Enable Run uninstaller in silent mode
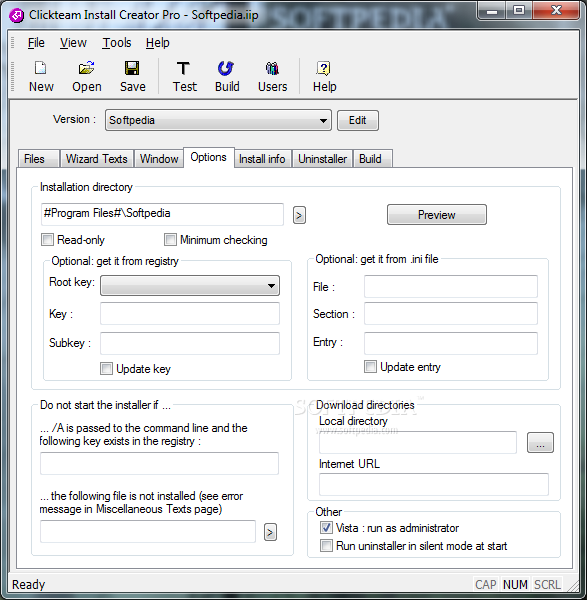The width and height of the screenshot is (587, 600). pos(326,545)
